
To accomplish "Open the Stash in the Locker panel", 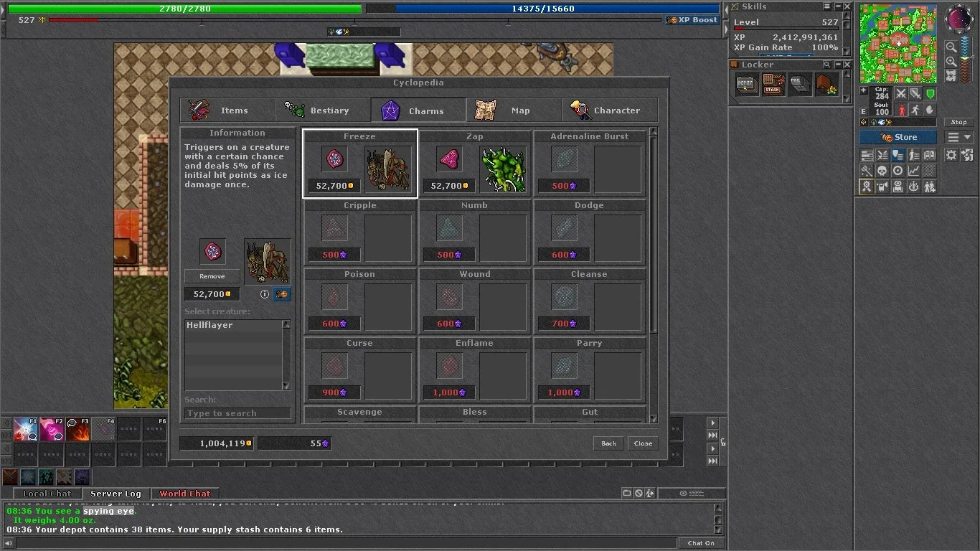I will click(773, 85).
